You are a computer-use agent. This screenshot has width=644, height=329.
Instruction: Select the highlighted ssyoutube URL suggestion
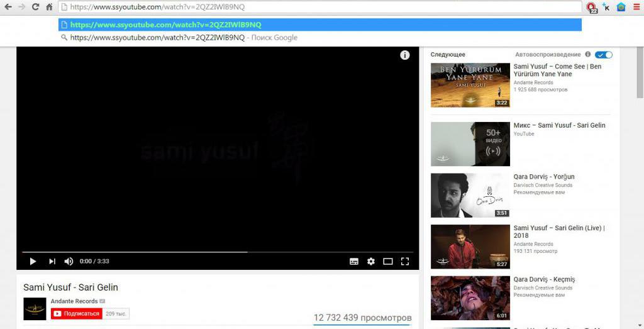320,25
